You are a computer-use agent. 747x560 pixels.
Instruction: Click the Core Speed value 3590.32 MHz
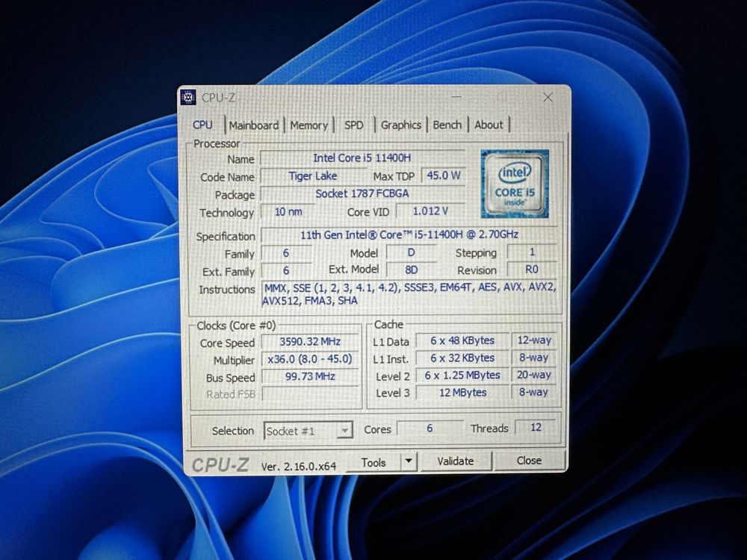click(310, 342)
